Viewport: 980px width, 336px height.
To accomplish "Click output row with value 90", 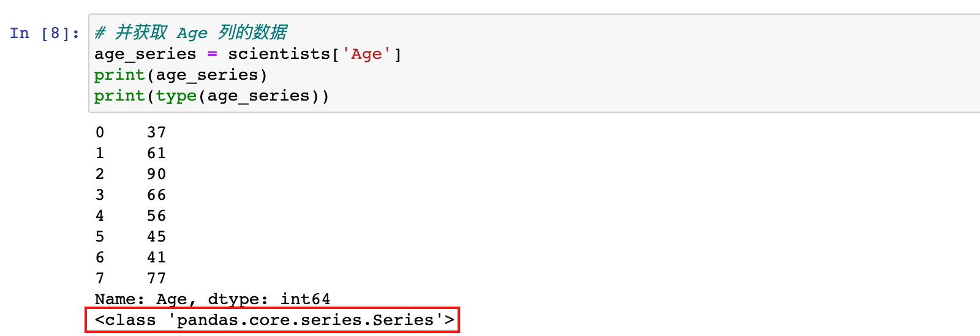I will tap(130, 174).
